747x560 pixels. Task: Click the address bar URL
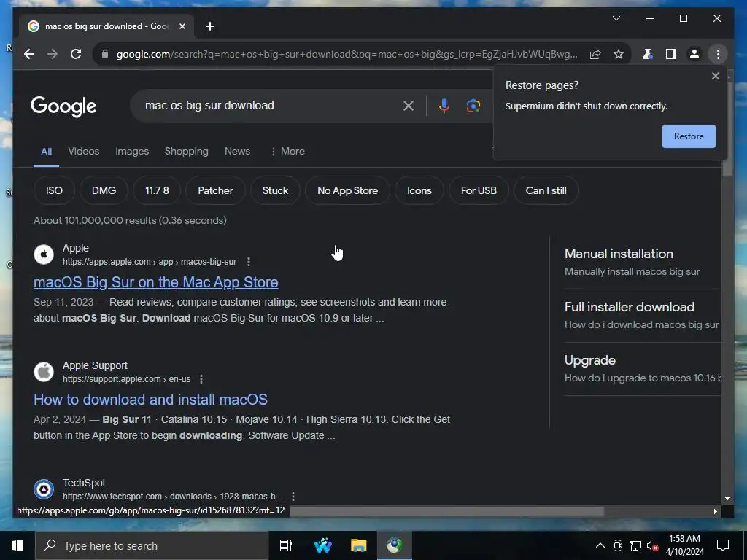[347, 54]
